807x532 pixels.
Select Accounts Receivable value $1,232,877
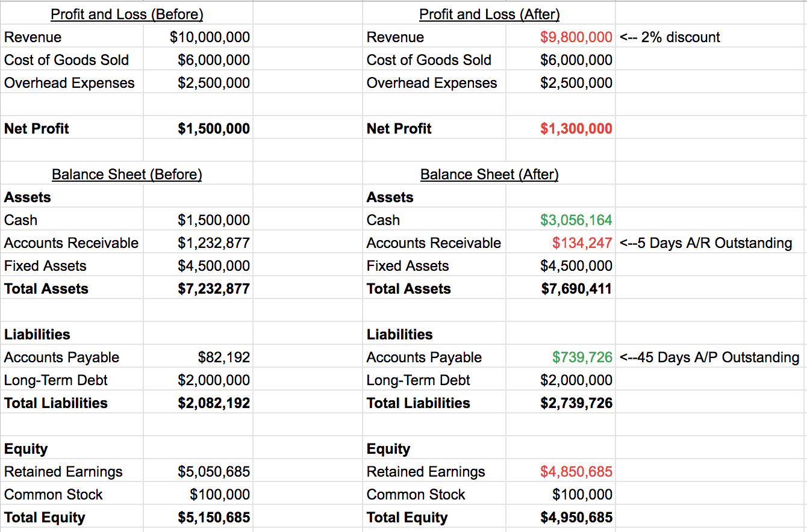tap(214, 243)
